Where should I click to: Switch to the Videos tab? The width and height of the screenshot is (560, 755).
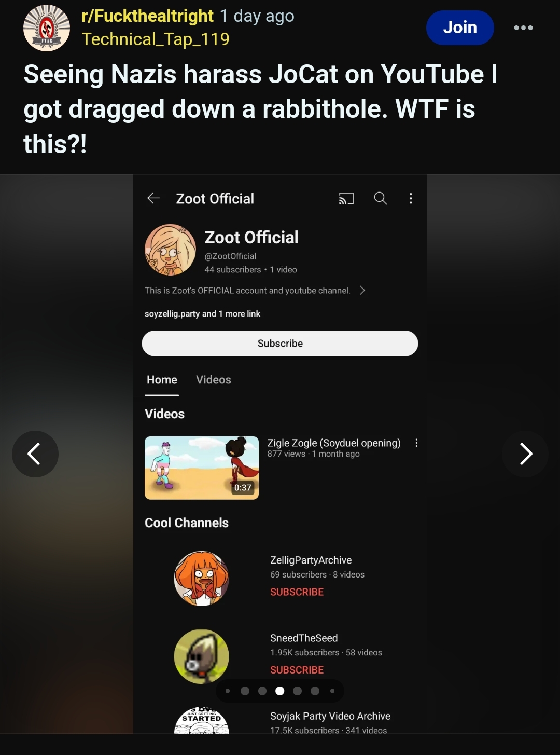214,380
